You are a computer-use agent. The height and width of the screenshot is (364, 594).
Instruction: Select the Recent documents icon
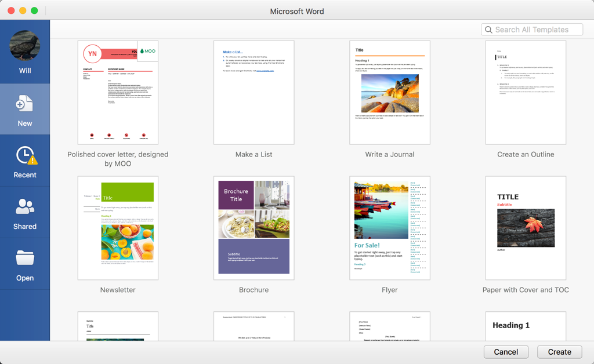pyautogui.click(x=25, y=161)
